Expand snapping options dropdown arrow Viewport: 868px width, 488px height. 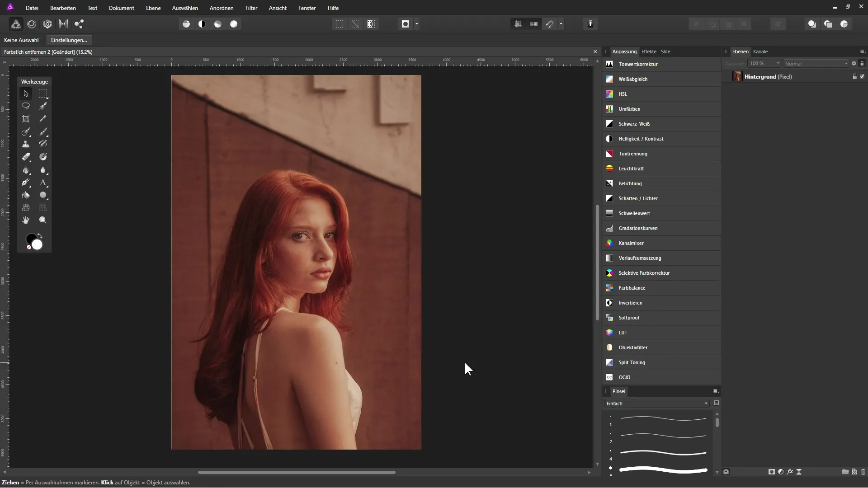point(561,24)
